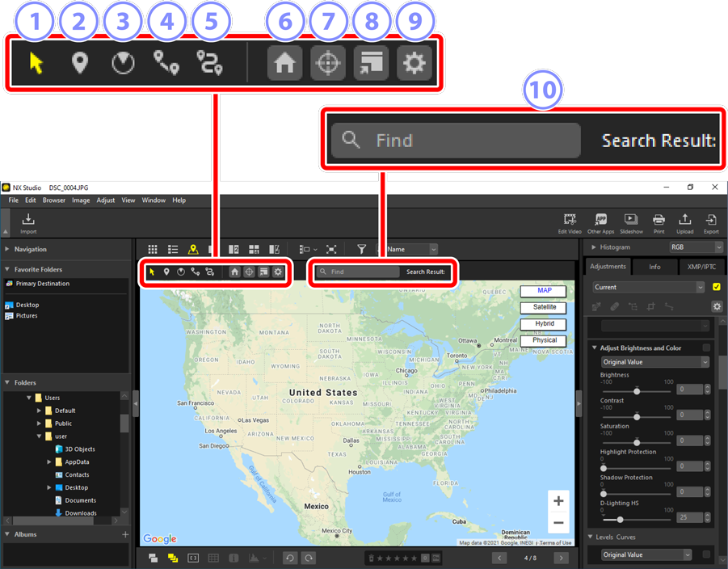
Task: Click the trash icon beside the stars
Action: pyautogui.click(x=372, y=558)
